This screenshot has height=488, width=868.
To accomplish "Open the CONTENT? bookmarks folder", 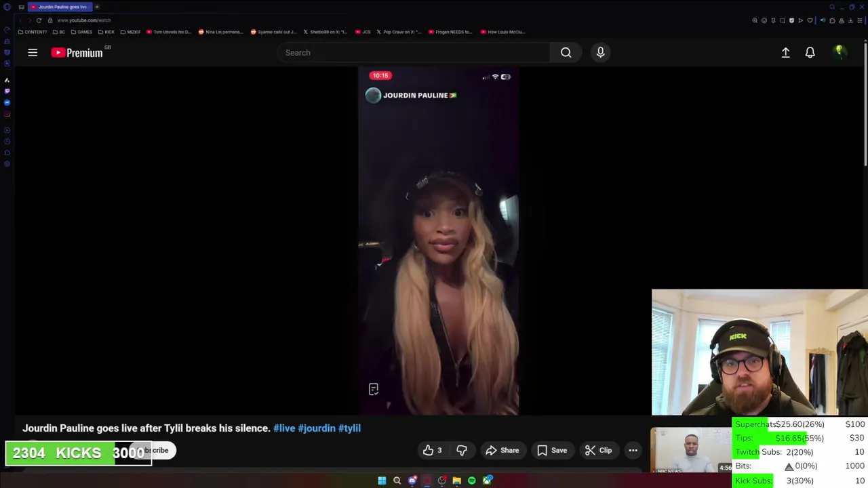I will [33, 32].
